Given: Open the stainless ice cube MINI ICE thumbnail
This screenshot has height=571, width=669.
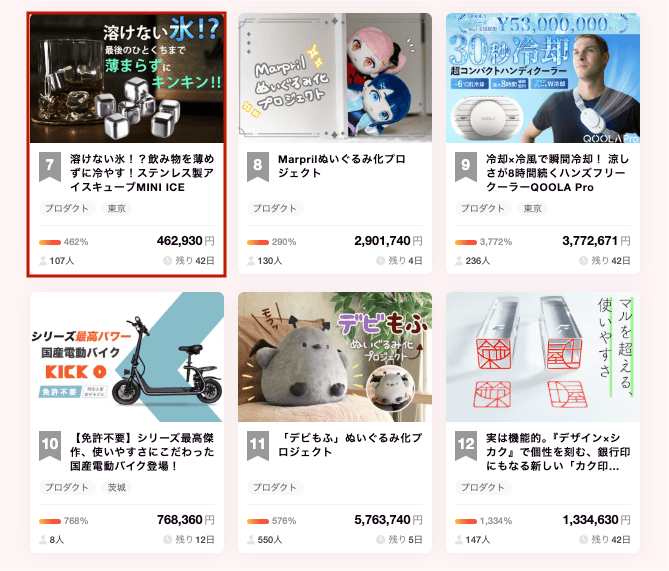Looking at the screenshot, I should tap(127, 78).
